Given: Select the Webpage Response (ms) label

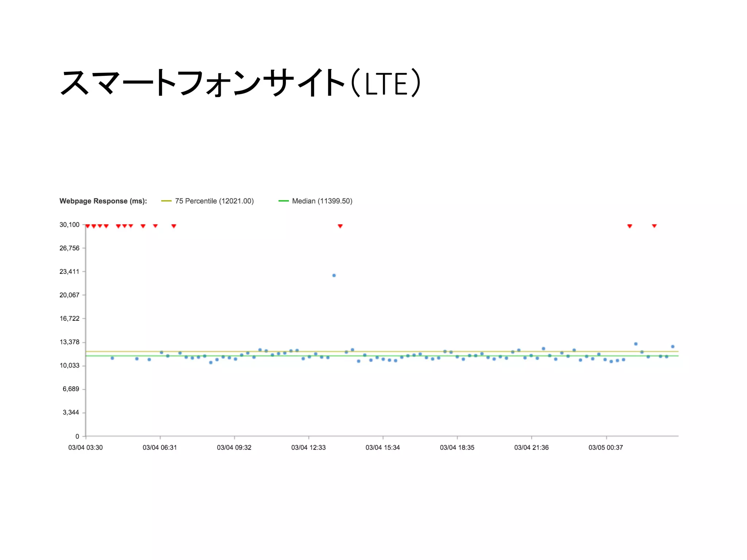Looking at the screenshot, I should [x=103, y=201].
